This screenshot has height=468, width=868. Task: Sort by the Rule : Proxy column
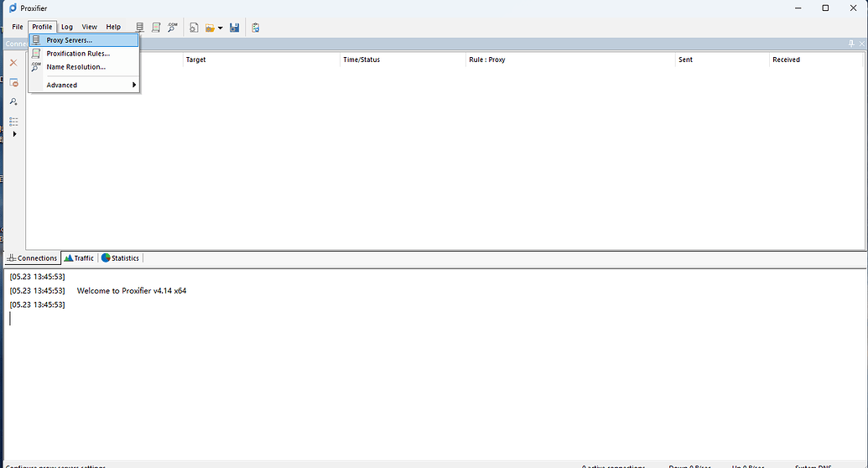pos(571,60)
